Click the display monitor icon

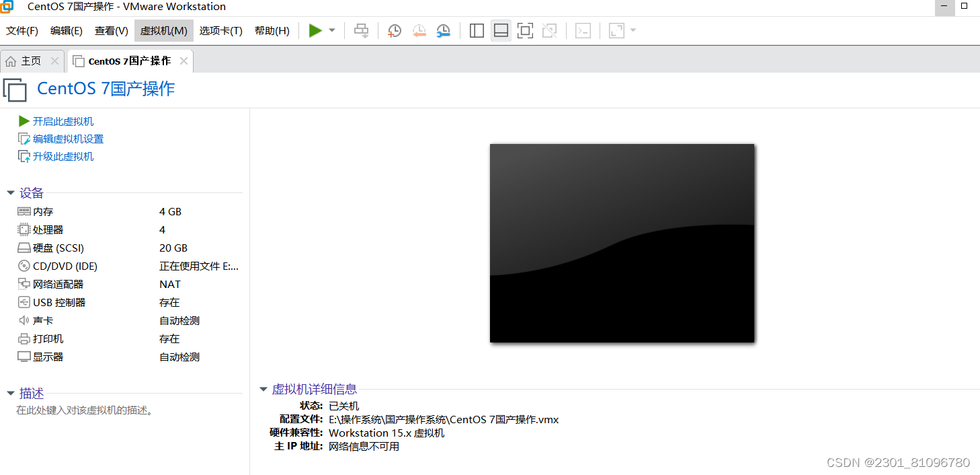point(24,357)
